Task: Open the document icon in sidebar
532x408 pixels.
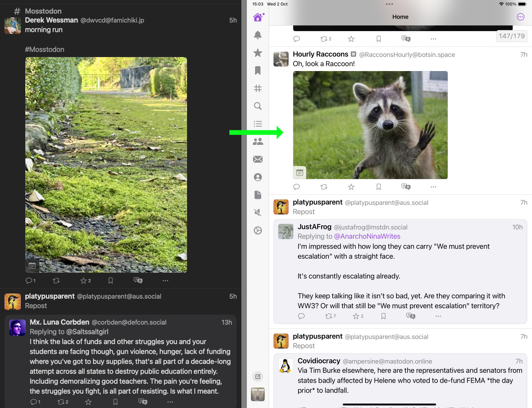Action: (x=258, y=195)
